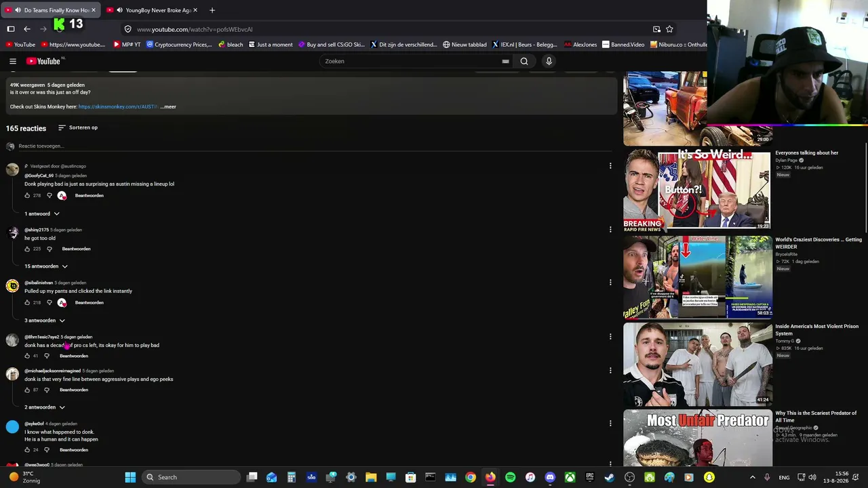Open the 'Nieuw tabblad' bookmark

point(465,45)
